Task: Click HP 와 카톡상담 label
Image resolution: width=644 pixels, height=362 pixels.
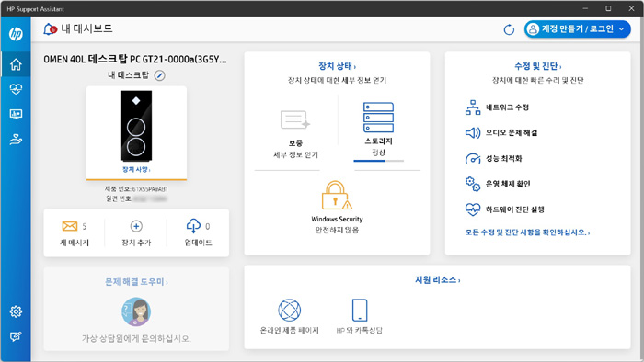Action: (360, 330)
